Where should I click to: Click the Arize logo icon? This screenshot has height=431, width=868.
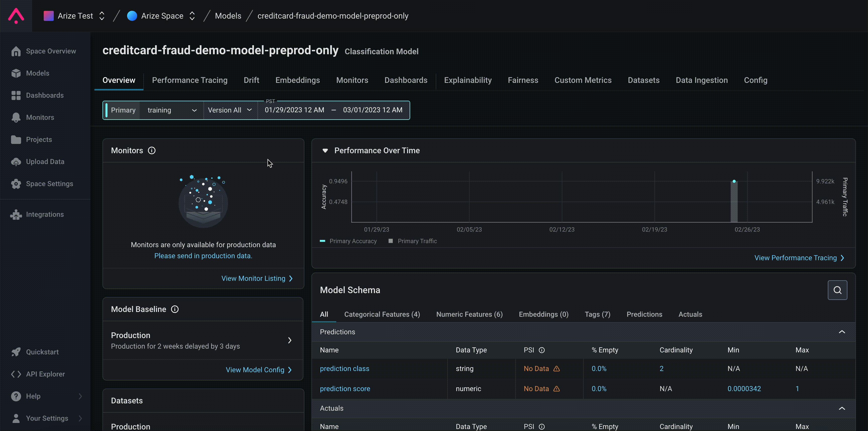point(16,16)
